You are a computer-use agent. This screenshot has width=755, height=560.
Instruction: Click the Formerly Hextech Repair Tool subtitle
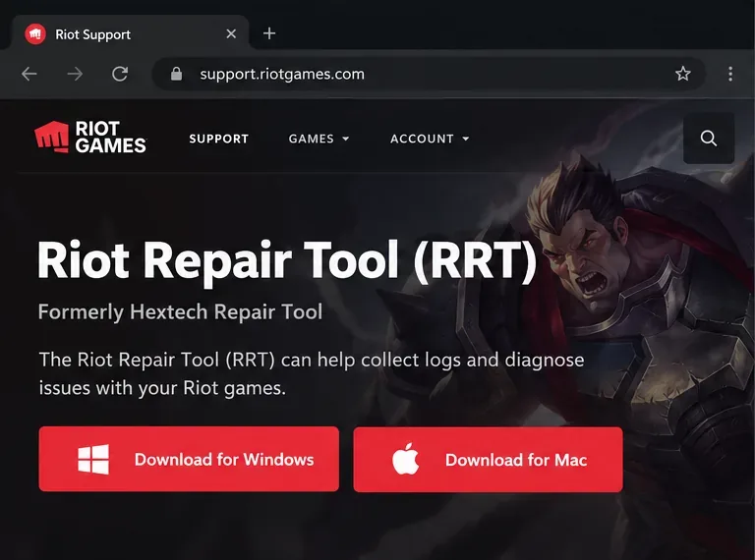[x=180, y=311]
